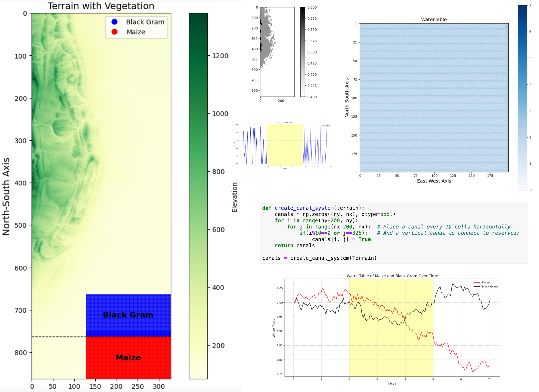
Task: Click the WaterTable heatmap title
Action: click(434, 19)
